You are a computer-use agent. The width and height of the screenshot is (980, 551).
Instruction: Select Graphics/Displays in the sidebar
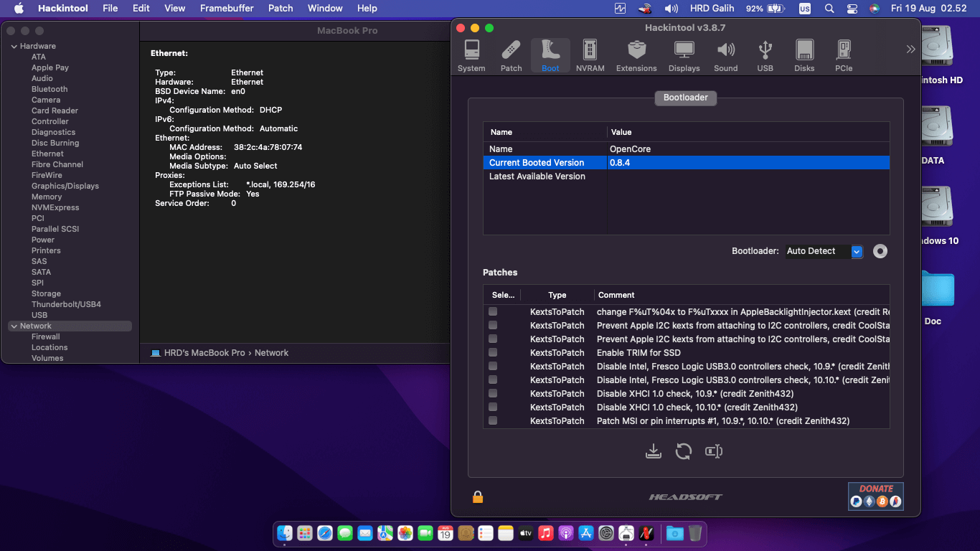pos(65,187)
